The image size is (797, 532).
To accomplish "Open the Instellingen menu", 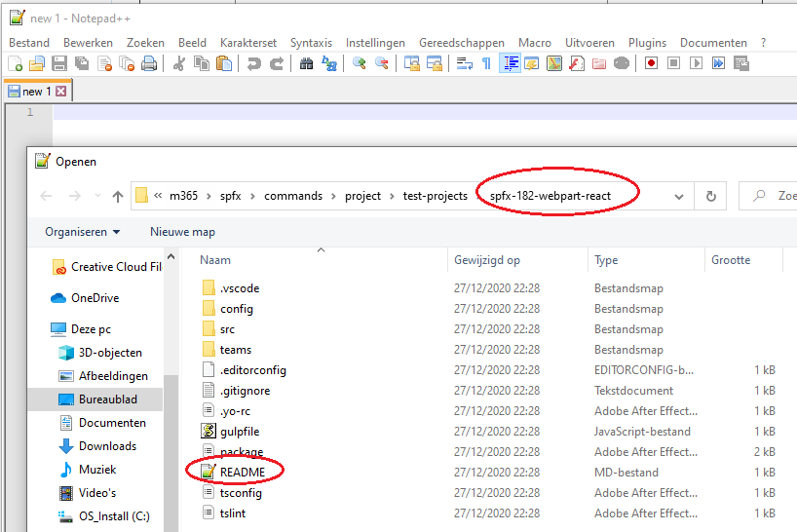I will (375, 43).
